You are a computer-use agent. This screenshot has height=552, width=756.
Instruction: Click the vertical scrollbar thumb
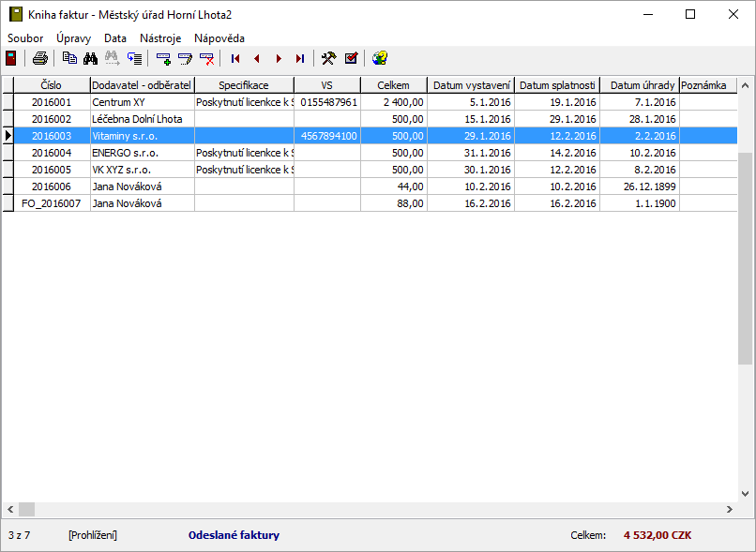pos(745,258)
